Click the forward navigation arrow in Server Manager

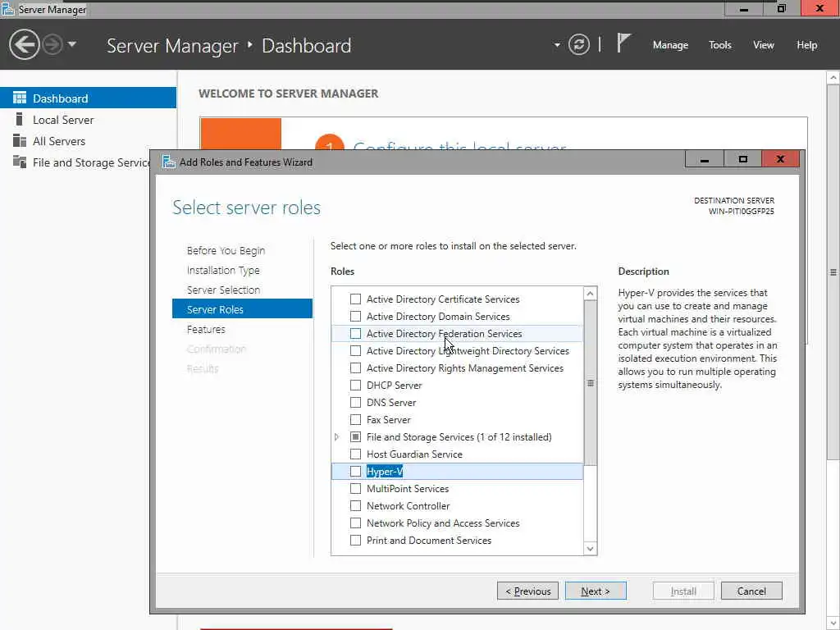[52, 44]
